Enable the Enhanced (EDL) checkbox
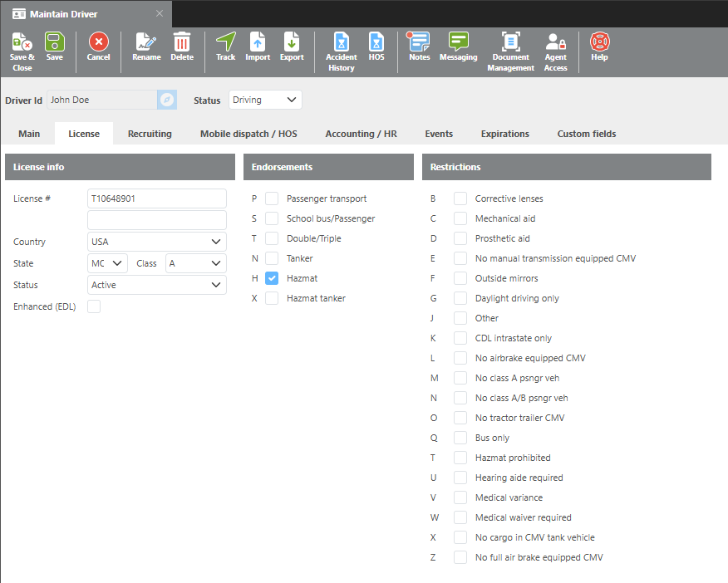The width and height of the screenshot is (728, 583). point(94,306)
